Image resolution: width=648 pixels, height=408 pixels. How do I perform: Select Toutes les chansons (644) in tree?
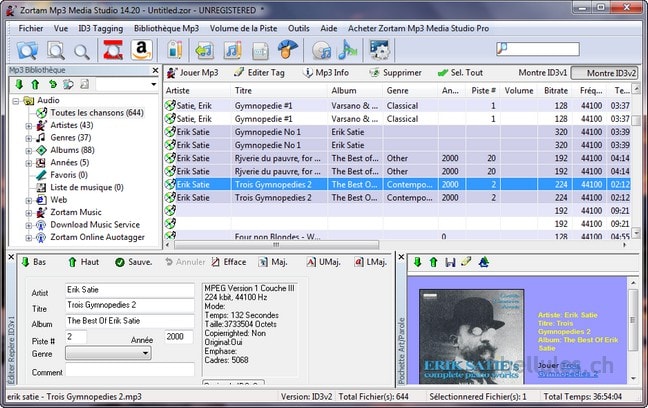[x=97, y=113]
